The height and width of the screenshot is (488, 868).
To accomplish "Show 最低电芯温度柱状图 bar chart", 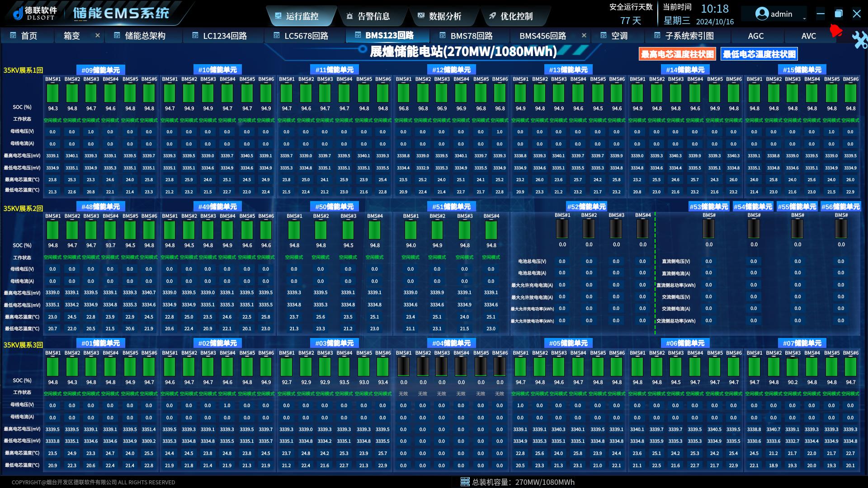I will 759,54.
